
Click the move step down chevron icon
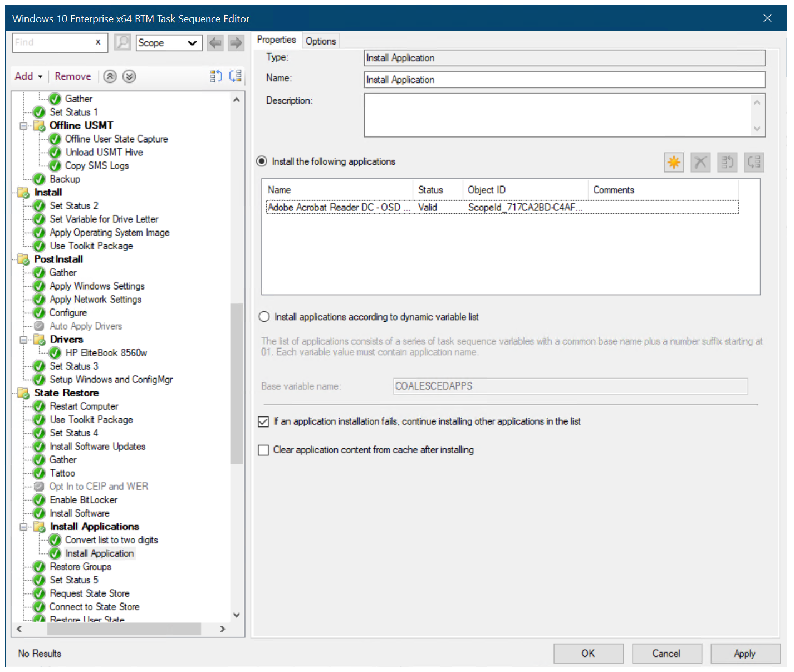(x=129, y=76)
